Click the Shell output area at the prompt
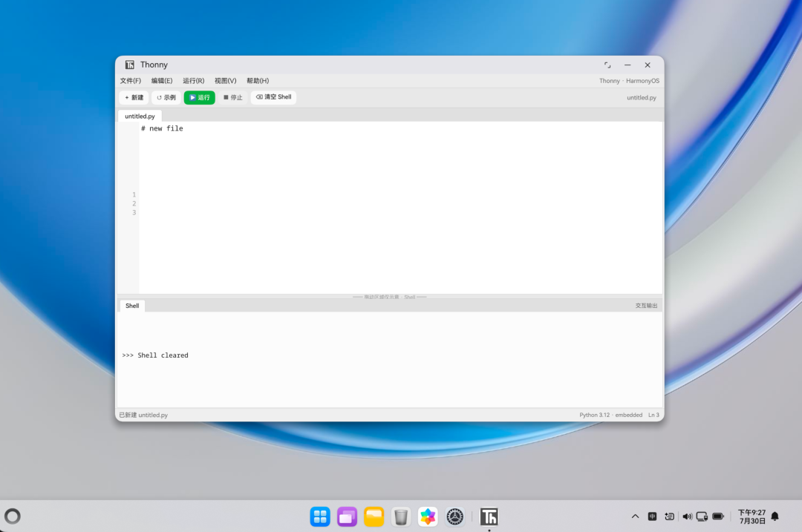Screen dimensions: 802x532 (x=390, y=359)
